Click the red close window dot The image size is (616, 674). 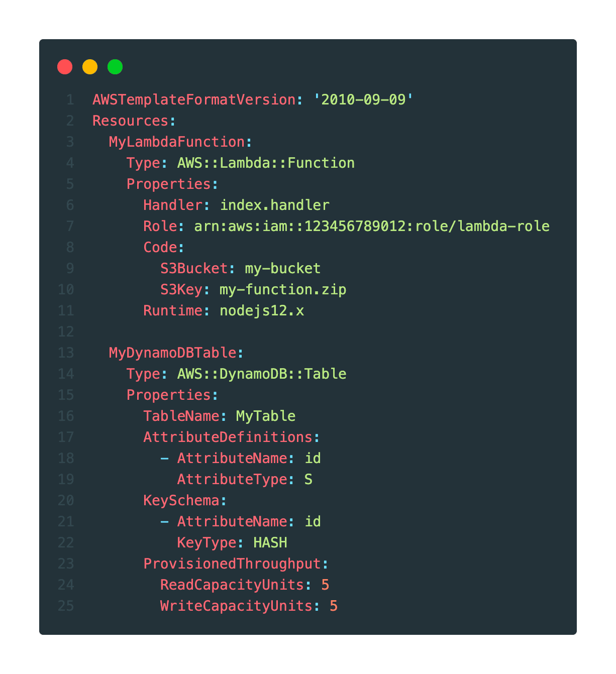coord(65,66)
